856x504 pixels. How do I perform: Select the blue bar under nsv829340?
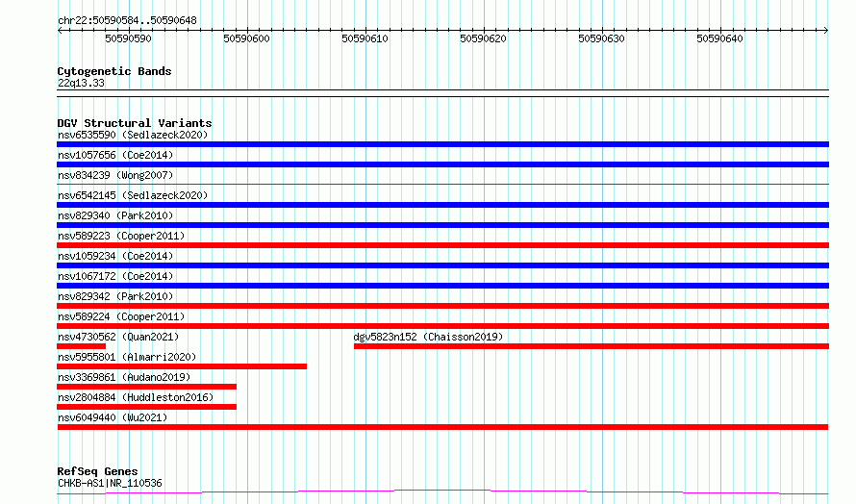[x=442, y=225]
